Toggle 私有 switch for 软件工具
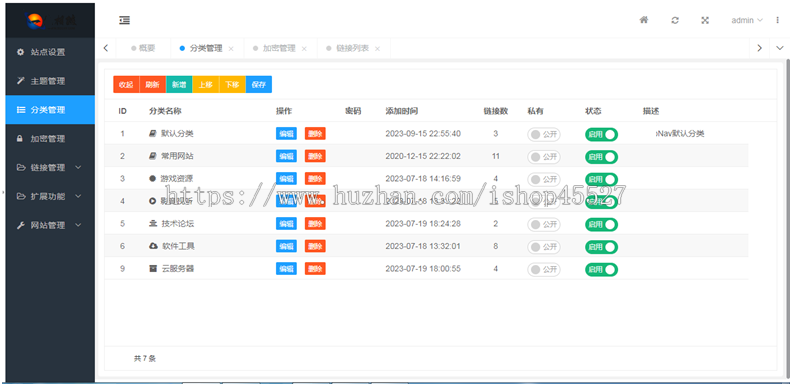This screenshot has height=386, width=792. pos(543,247)
